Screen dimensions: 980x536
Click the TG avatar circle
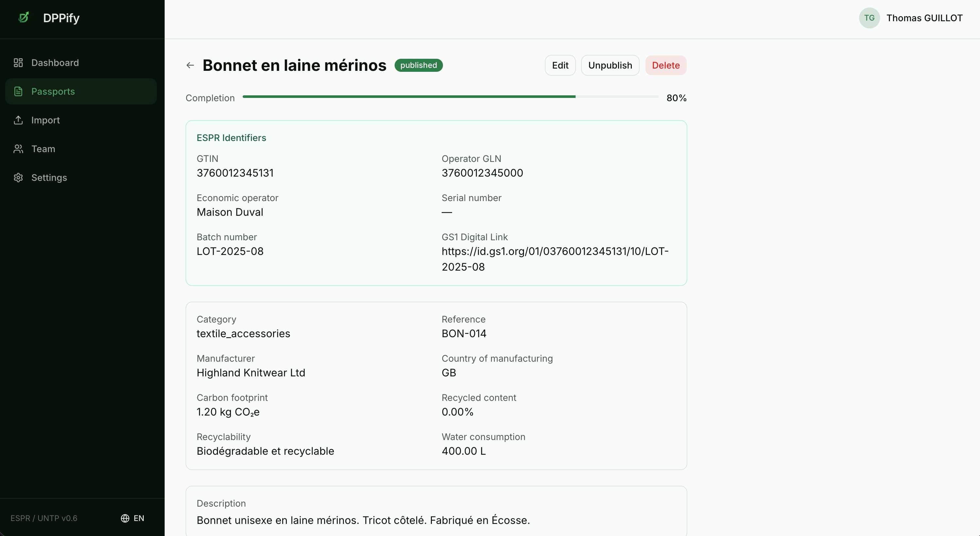[x=869, y=18]
